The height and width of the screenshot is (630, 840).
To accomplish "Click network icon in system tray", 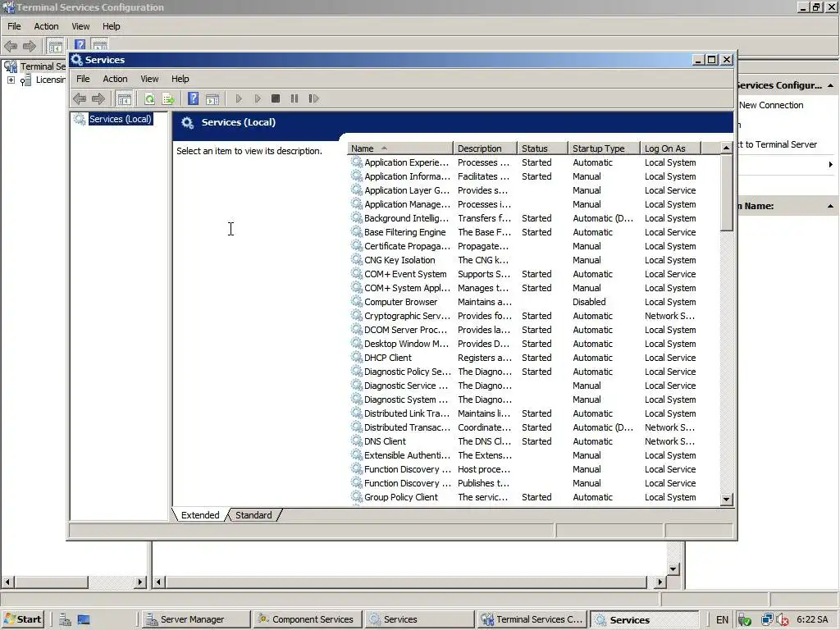I will point(767,620).
